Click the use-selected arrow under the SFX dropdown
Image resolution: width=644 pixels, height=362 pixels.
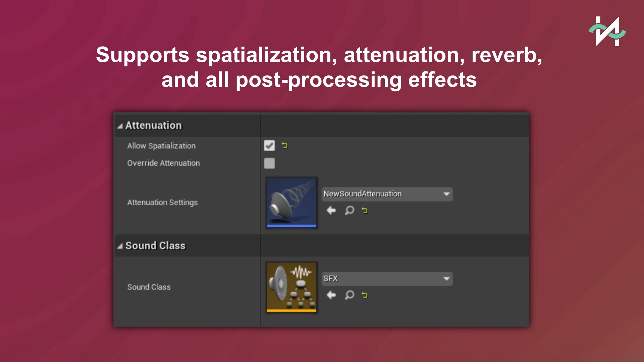tap(331, 295)
